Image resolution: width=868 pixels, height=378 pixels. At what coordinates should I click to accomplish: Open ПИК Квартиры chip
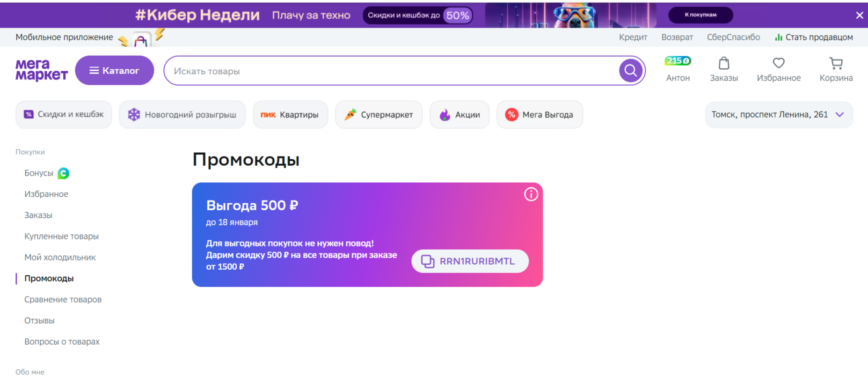click(290, 115)
